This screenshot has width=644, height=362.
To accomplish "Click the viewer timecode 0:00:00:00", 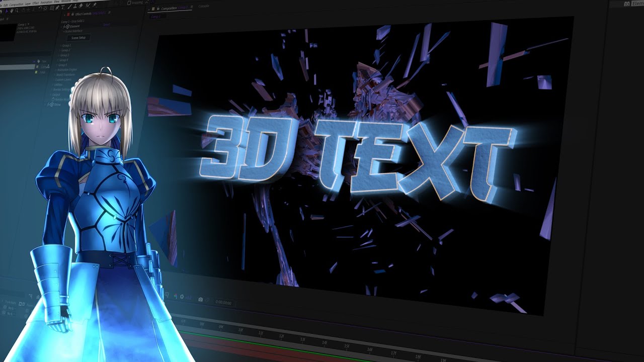I will pos(223,303).
